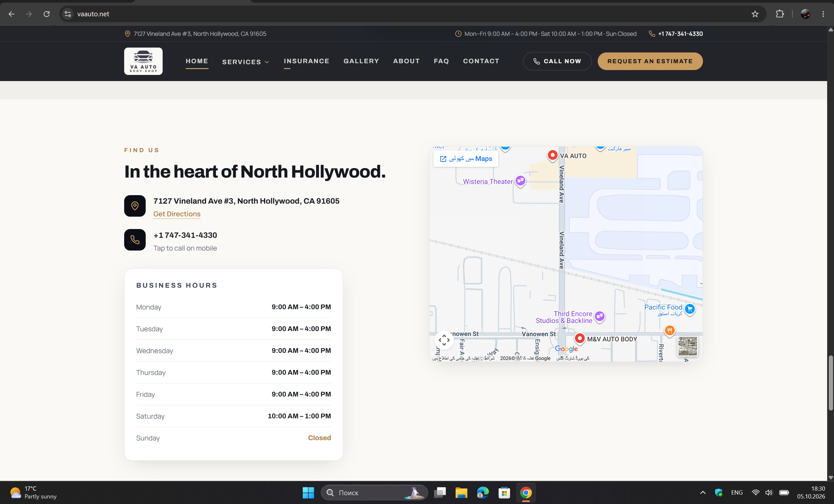Screen dimensions: 834x504
Task: Bookmark this page with star icon
Action: [x=755, y=14]
